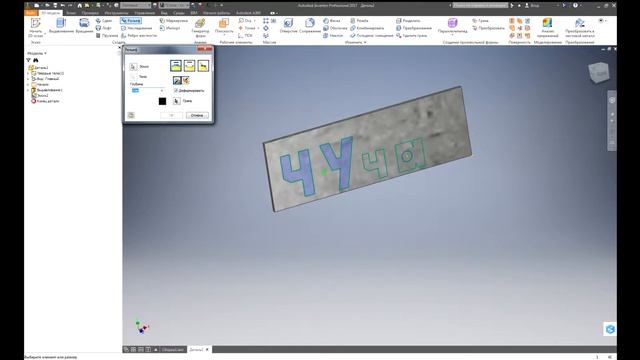Toggle second direction button in emboss dialog
The height and width of the screenshot is (360, 640).
pyautogui.click(x=186, y=80)
